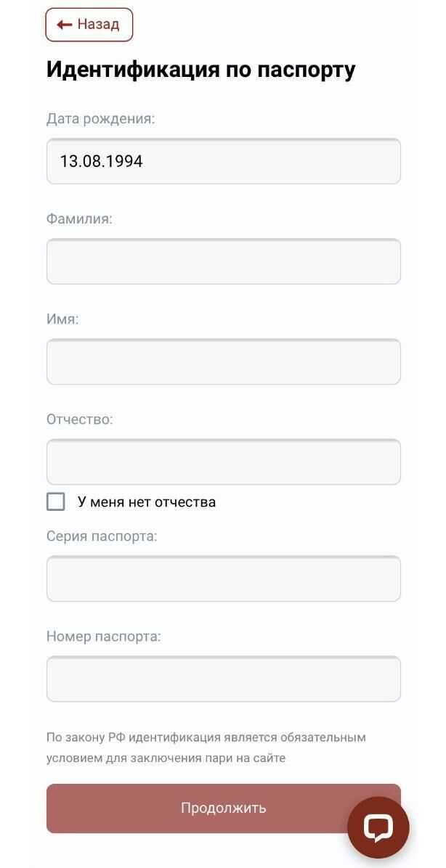The height and width of the screenshot is (868, 446).
Task: Click the 'У меня нет отчества' label text
Action: point(146,502)
